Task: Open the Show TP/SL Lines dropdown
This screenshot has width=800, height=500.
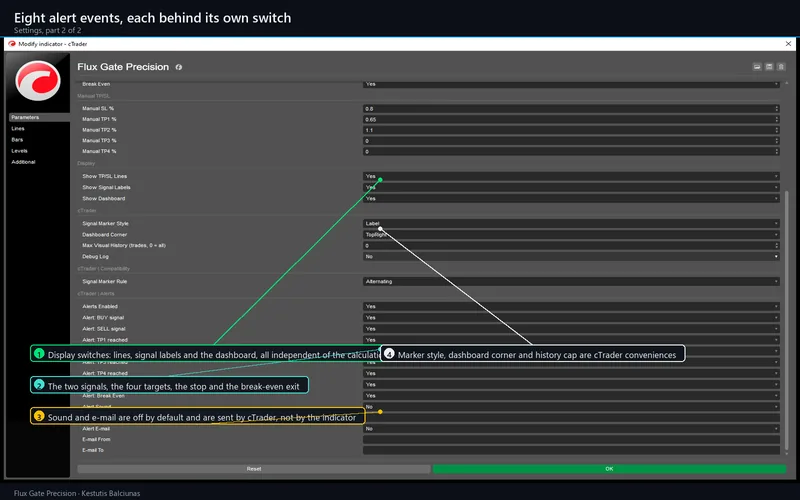Action: [571, 176]
